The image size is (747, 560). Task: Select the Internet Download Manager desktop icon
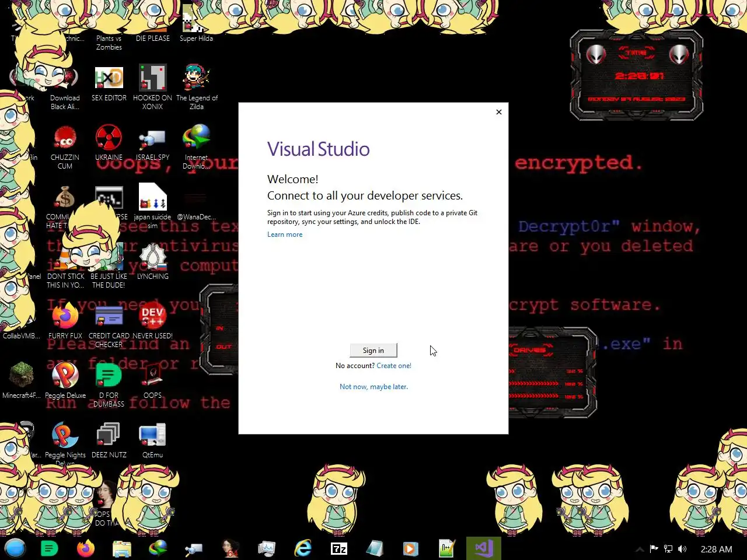(x=196, y=146)
